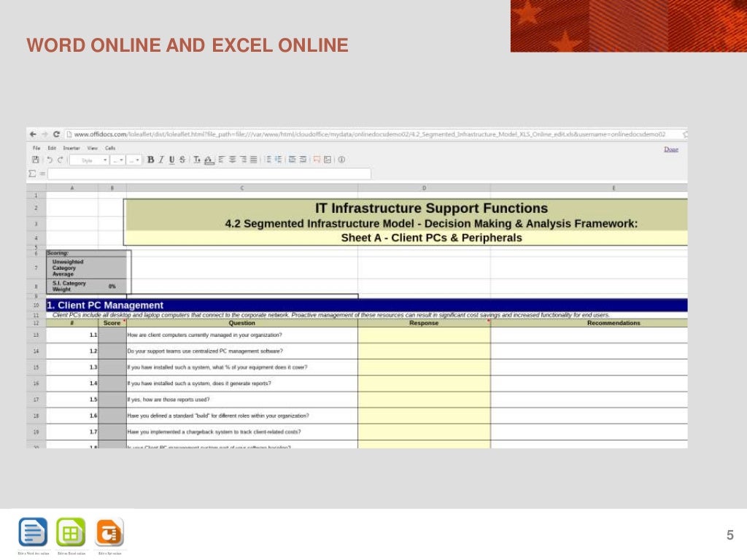Image resolution: width=747 pixels, height=560 pixels.
Task: Click the font color icon
Action: (197, 160)
